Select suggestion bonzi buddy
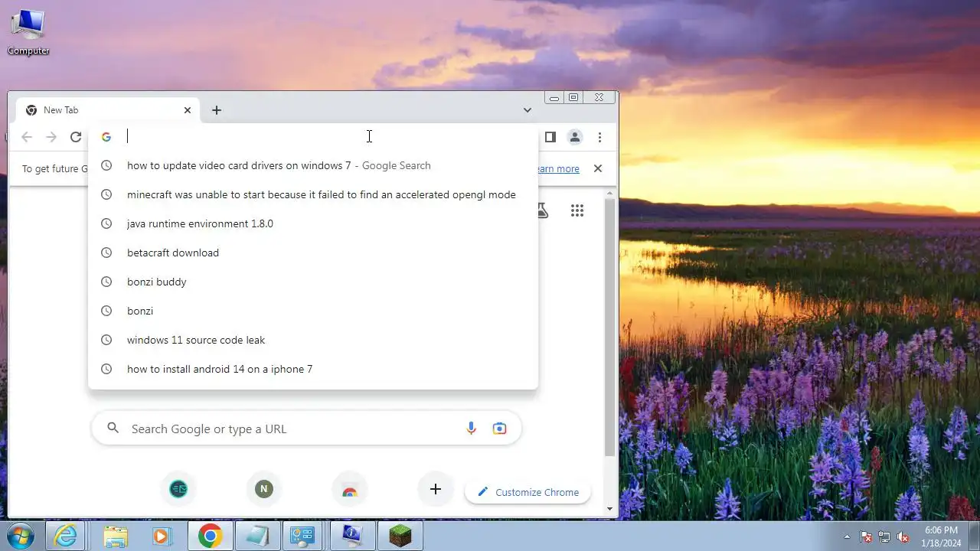 tap(313, 282)
